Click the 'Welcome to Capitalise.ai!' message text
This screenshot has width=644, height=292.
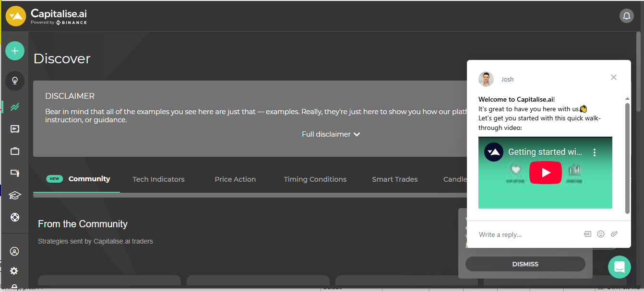pyautogui.click(x=517, y=99)
